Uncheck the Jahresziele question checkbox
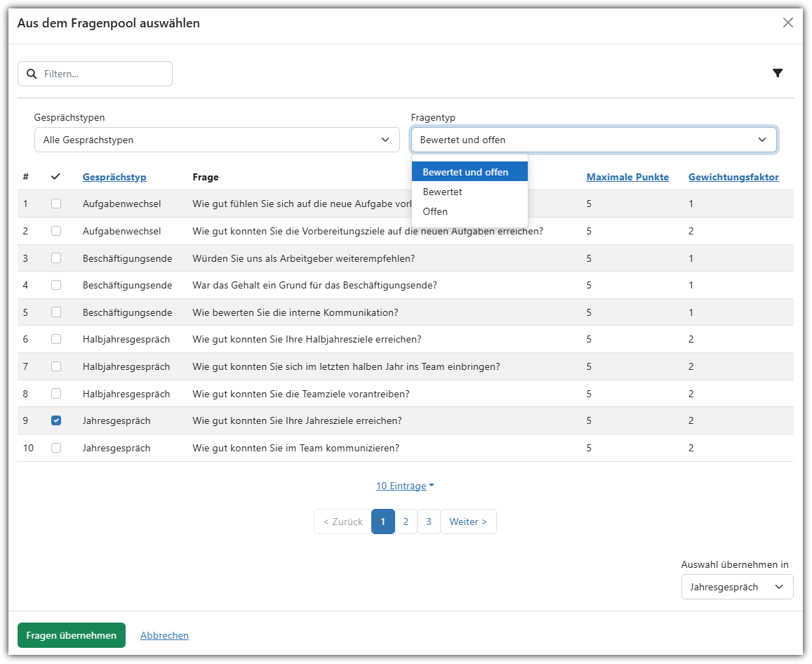The height and width of the screenshot is (664, 812). click(x=56, y=420)
